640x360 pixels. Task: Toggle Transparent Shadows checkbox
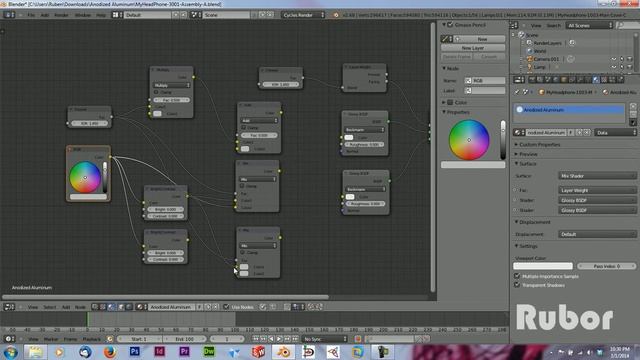[x=517, y=285]
